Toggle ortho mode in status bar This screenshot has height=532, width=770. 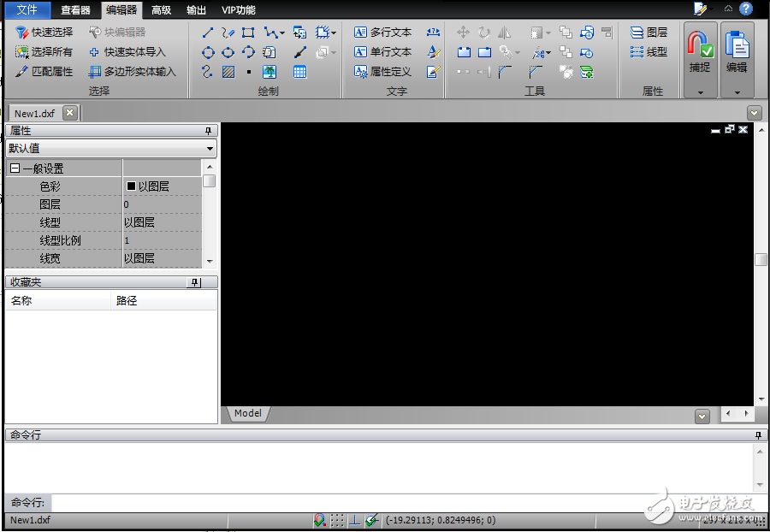tap(354, 520)
